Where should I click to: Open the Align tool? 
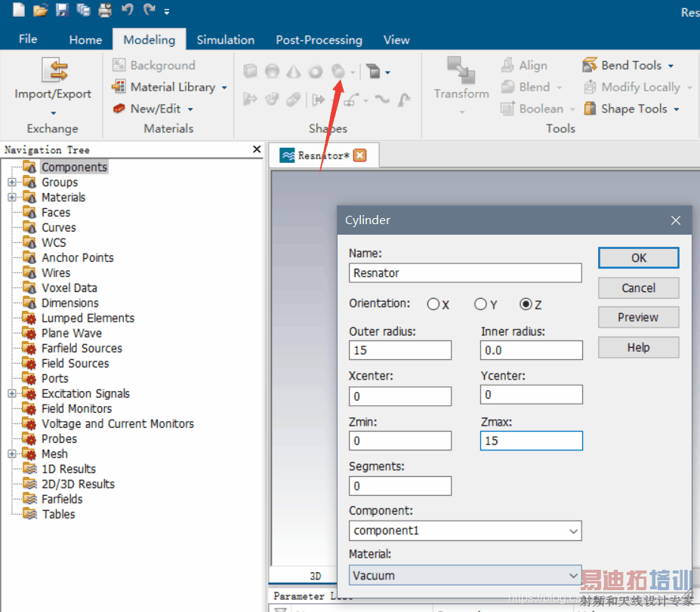(x=524, y=65)
